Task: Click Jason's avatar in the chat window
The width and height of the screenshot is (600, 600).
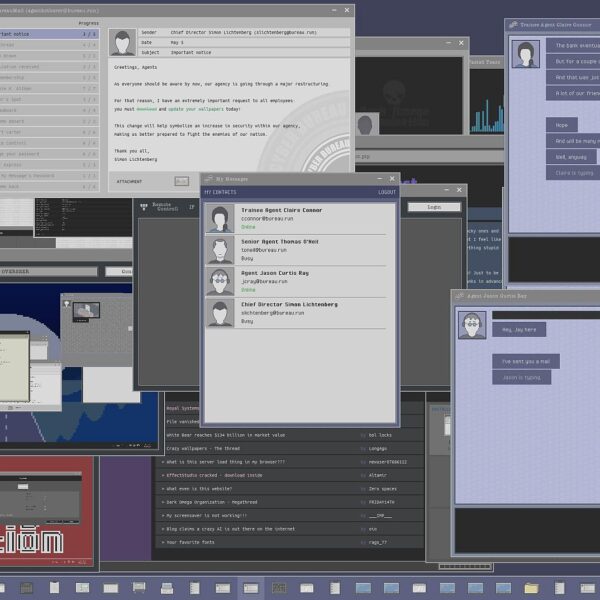Action: (x=472, y=324)
